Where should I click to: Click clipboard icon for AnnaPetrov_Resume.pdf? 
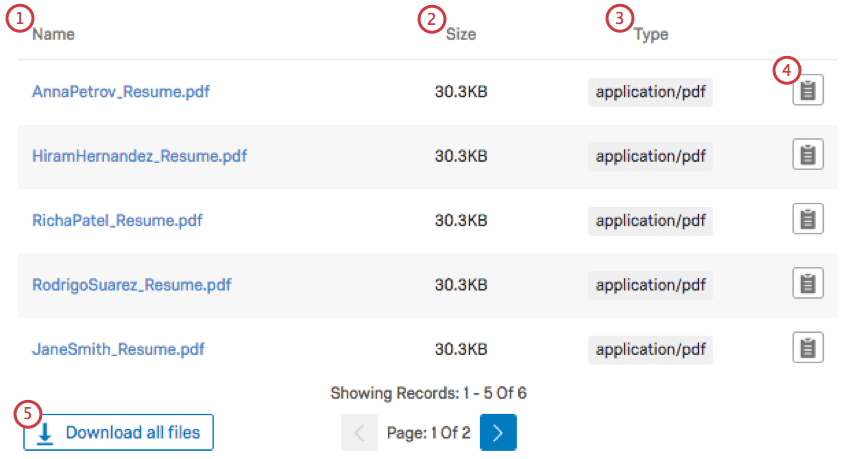pos(808,92)
